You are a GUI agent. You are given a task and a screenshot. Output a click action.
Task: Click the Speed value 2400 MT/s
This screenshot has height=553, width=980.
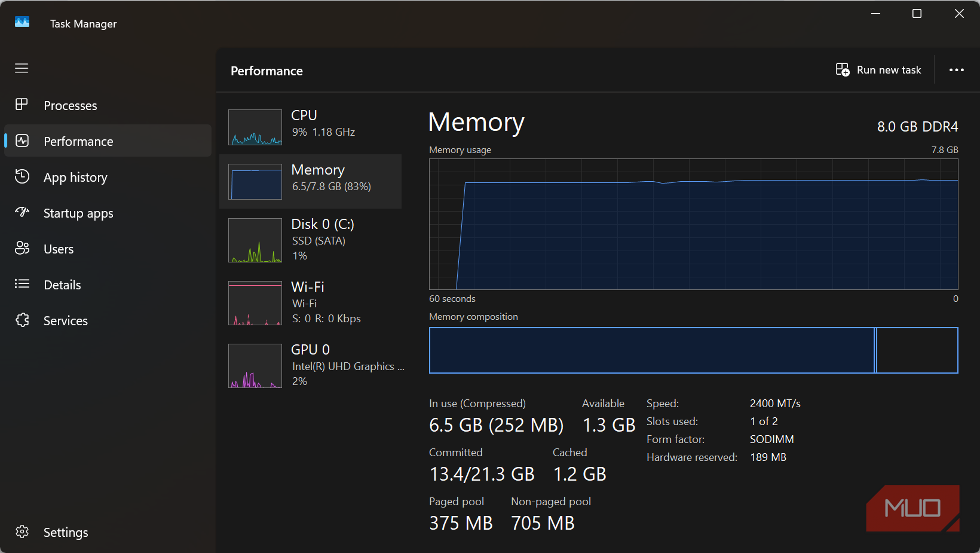tap(775, 404)
